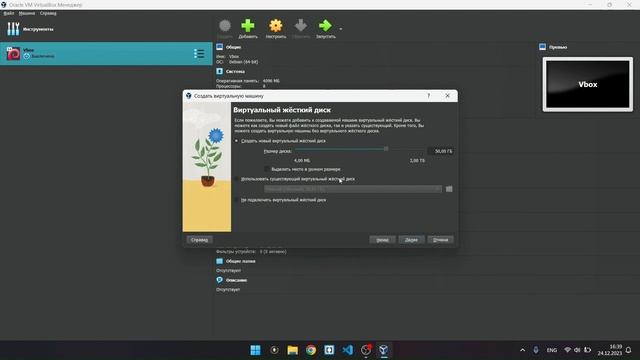Click the choose disk file folder icon

(x=449, y=189)
